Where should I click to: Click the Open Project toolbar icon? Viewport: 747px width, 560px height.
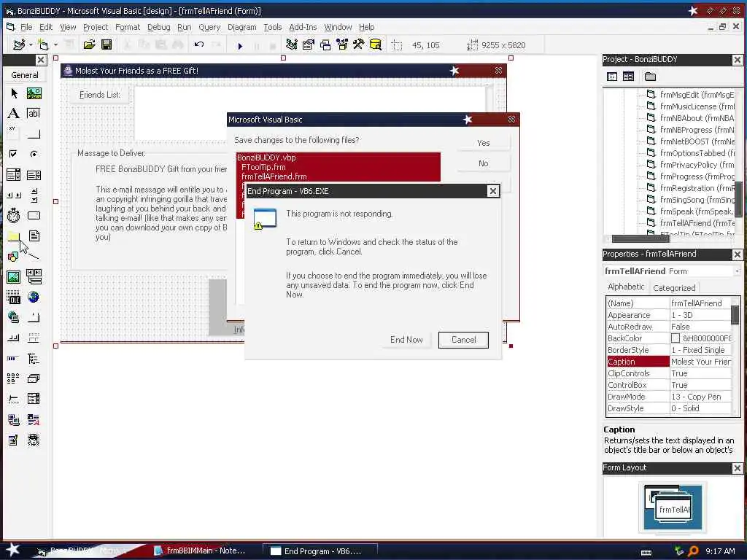pyautogui.click(x=89, y=44)
